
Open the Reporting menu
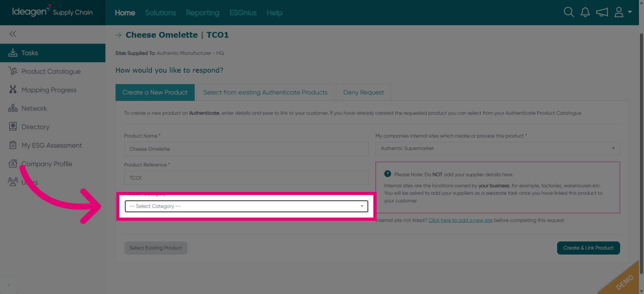pyautogui.click(x=203, y=13)
